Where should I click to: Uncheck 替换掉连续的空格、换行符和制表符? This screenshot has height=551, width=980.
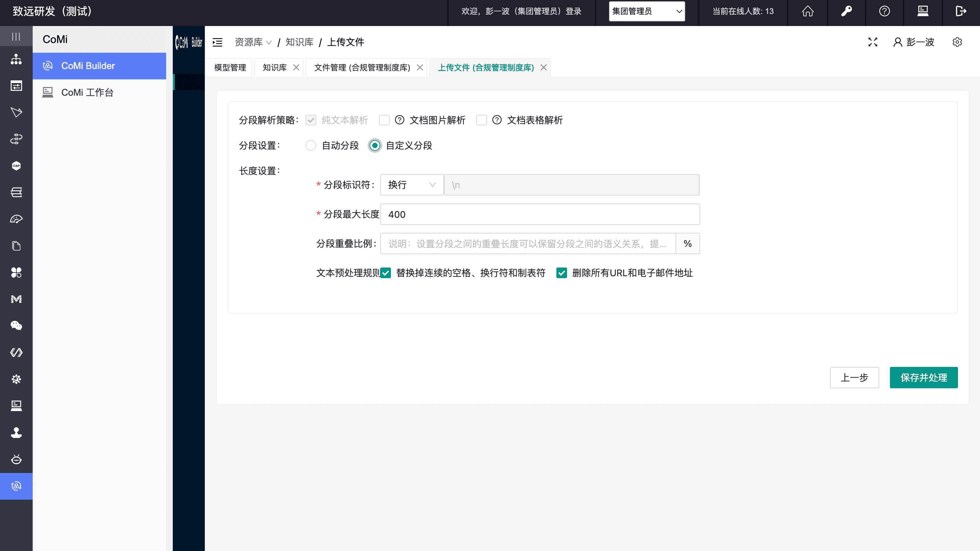(386, 273)
